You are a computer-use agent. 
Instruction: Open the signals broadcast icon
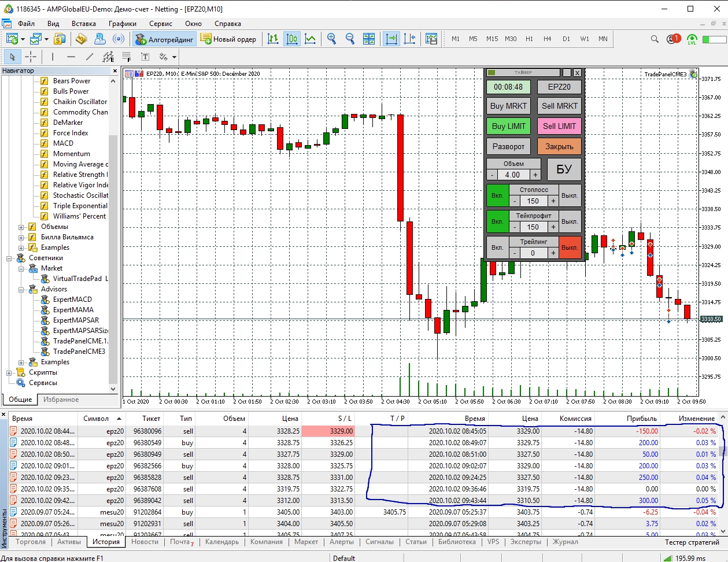(119, 39)
